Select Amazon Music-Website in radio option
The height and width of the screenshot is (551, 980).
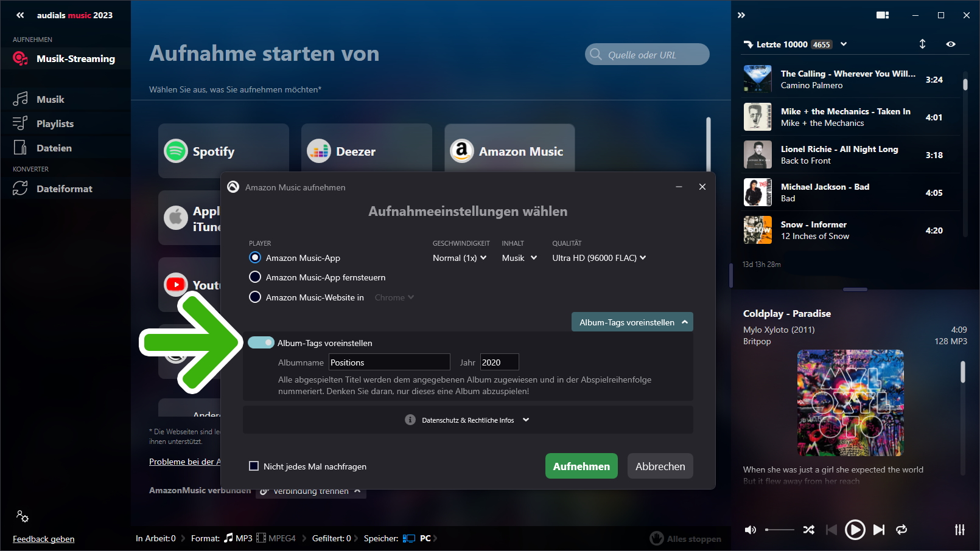[x=255, y=297]
